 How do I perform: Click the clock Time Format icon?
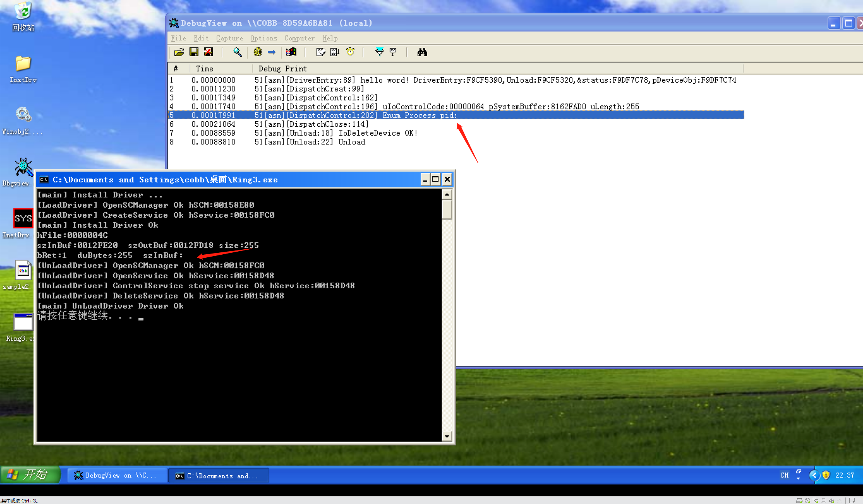point(350,52)
